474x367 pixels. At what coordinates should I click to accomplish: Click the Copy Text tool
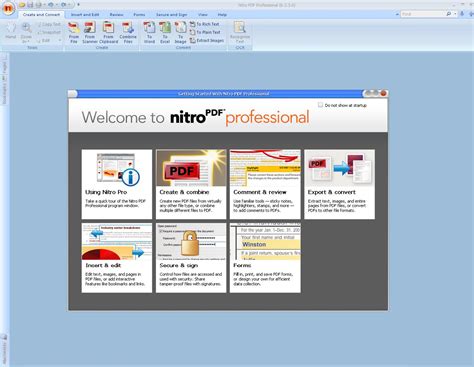[x=49, y=24]
